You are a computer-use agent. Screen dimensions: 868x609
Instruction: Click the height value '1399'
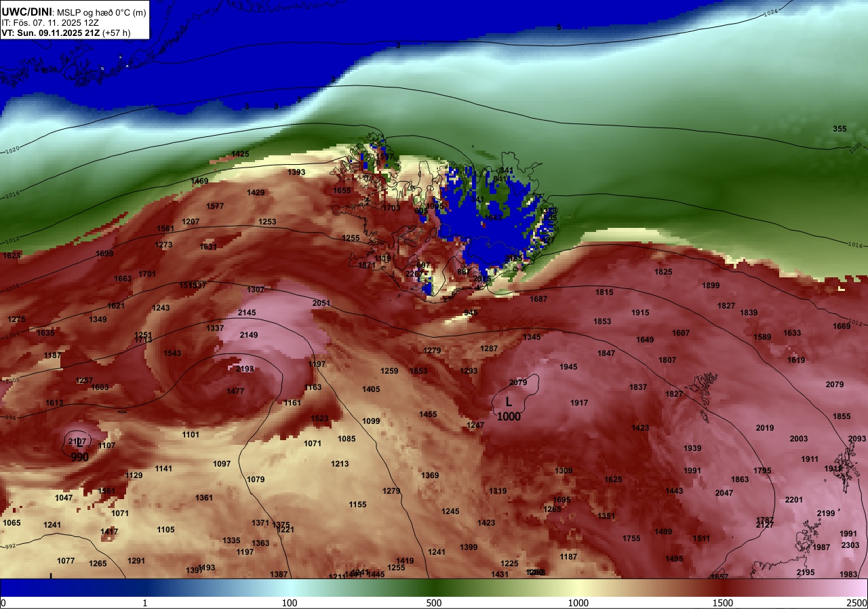coord(469,547)
